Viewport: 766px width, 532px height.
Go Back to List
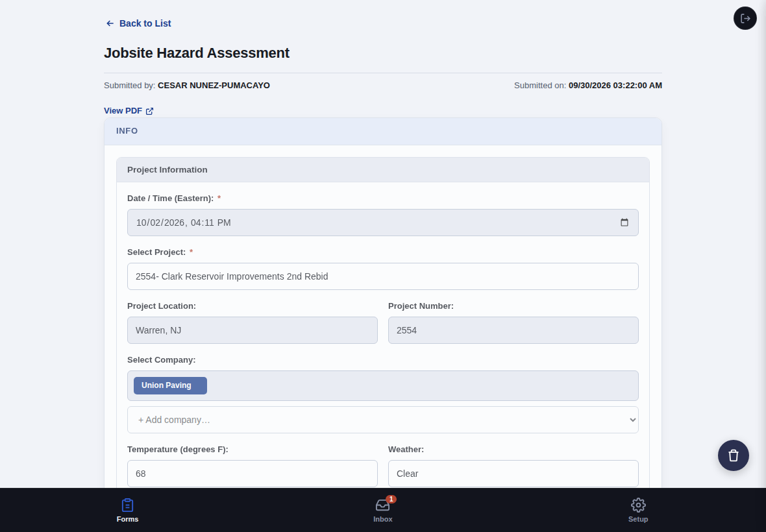point(138,23)
